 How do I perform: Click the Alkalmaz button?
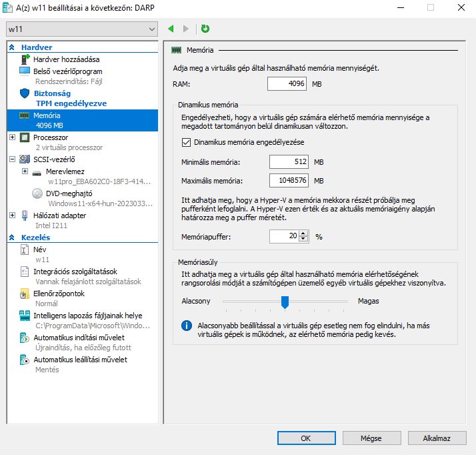click(x=437, y=438)
